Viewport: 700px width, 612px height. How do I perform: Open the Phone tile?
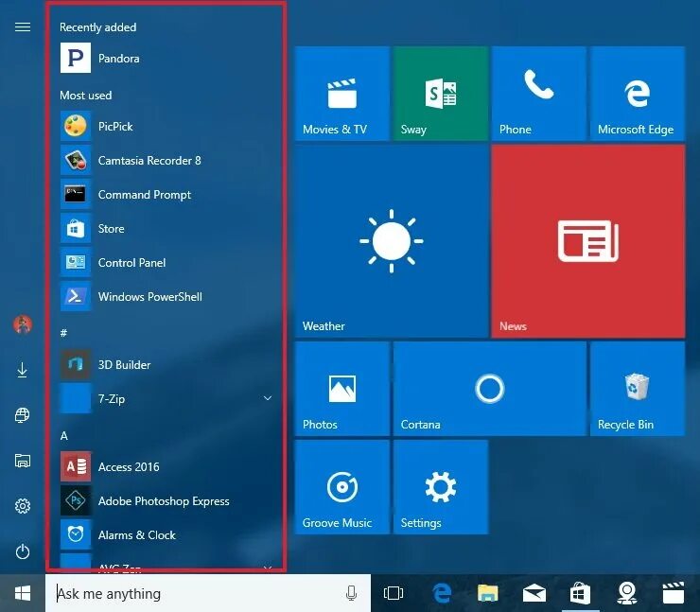pos(539,94)
